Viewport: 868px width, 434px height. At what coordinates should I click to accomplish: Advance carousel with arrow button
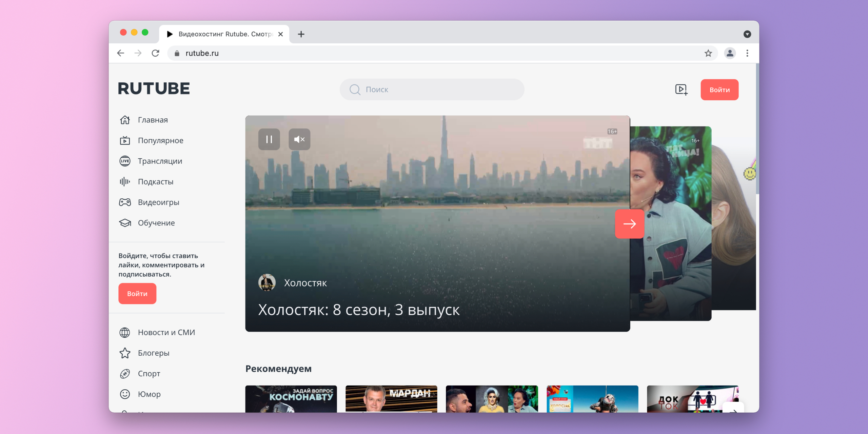(x=630, y=224)
